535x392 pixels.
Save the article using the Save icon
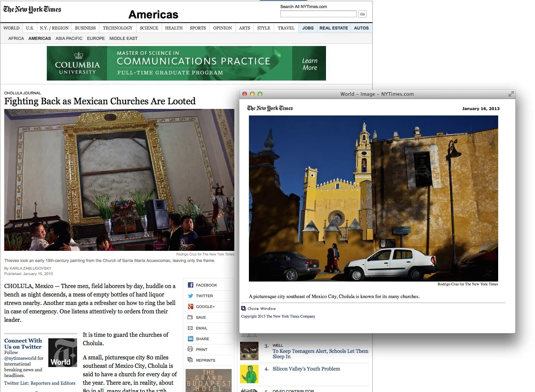[191, 317]
